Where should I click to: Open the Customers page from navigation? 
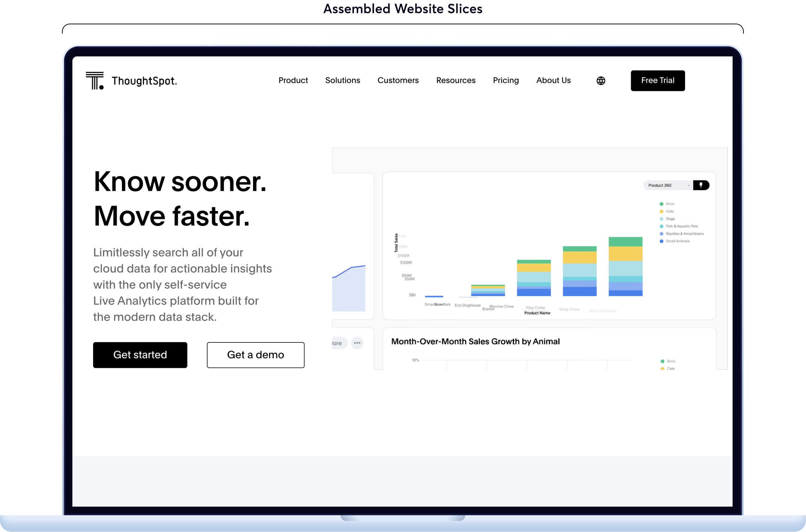click(x=398, y=81)
